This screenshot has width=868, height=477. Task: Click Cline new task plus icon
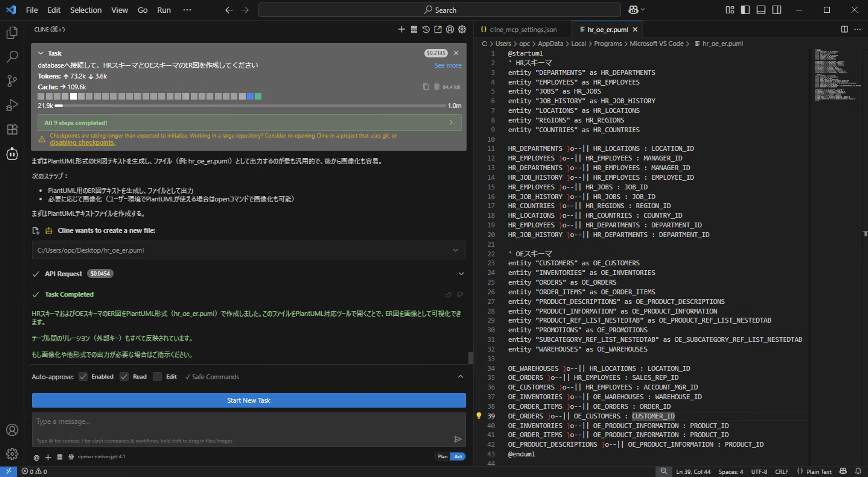[x=401, y=30]
